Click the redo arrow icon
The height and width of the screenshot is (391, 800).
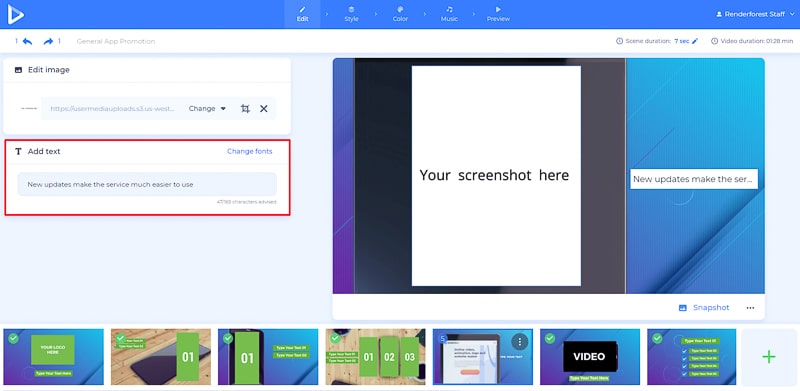pyautogui.click(x=48, y=41)
